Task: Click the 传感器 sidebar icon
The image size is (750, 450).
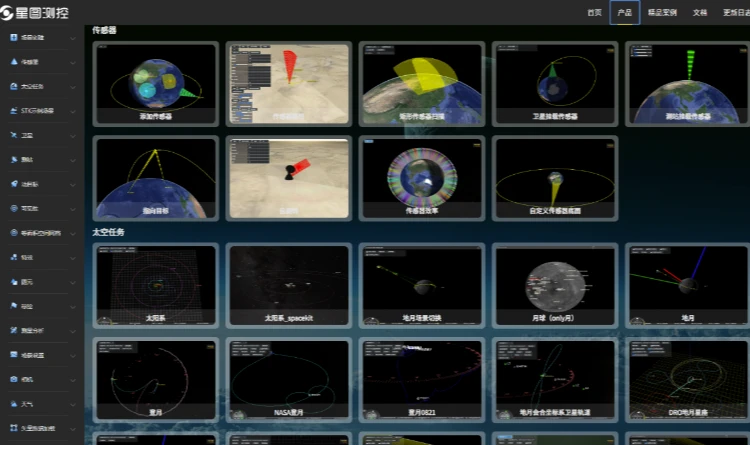Action: coord(13,62)
